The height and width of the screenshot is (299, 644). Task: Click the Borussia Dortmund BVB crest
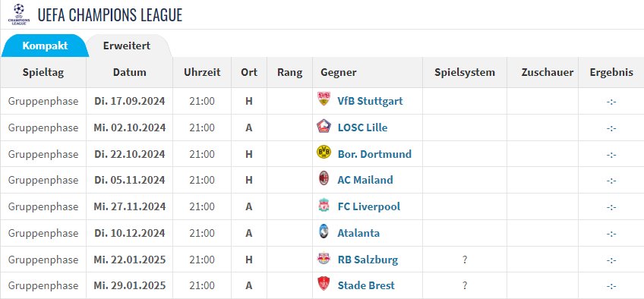point(324,153)
